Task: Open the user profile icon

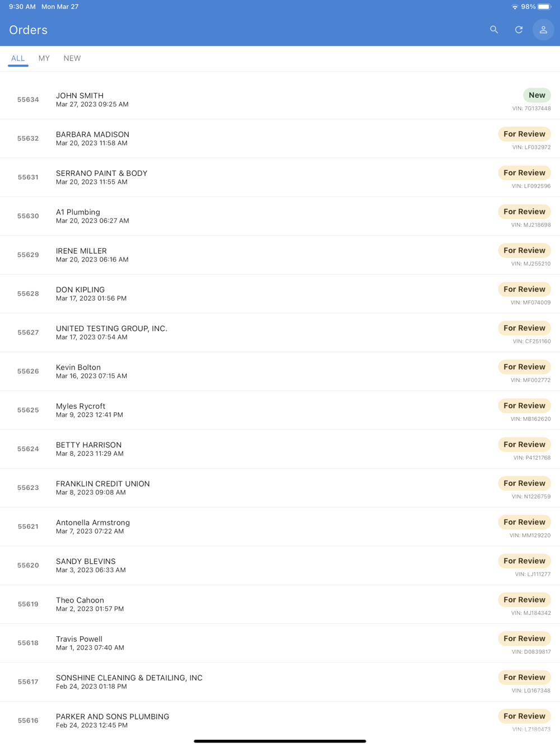Action: [x=543, y=30]
